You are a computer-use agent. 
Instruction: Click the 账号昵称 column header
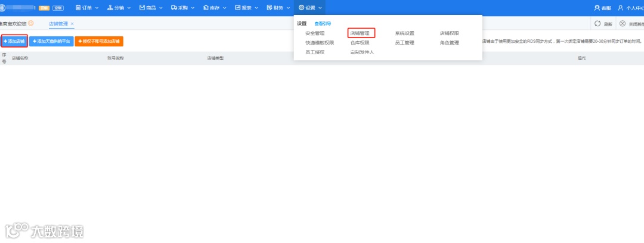tap(116, 58)
